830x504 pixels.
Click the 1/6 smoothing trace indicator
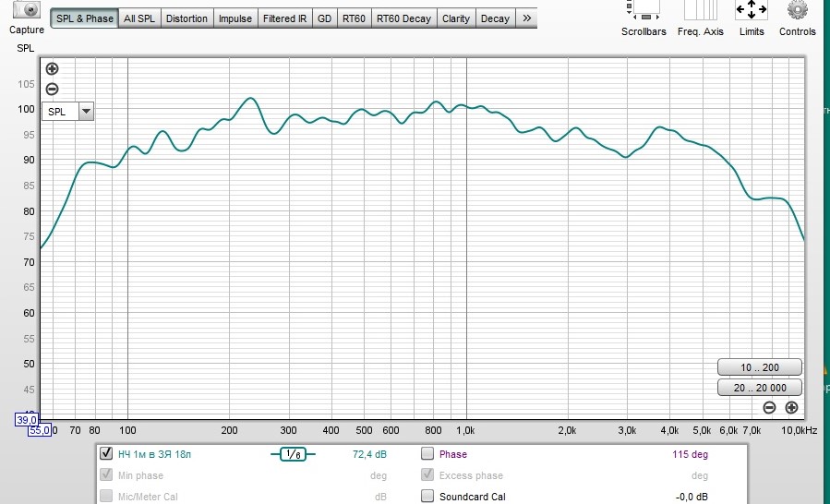point(293,454)
